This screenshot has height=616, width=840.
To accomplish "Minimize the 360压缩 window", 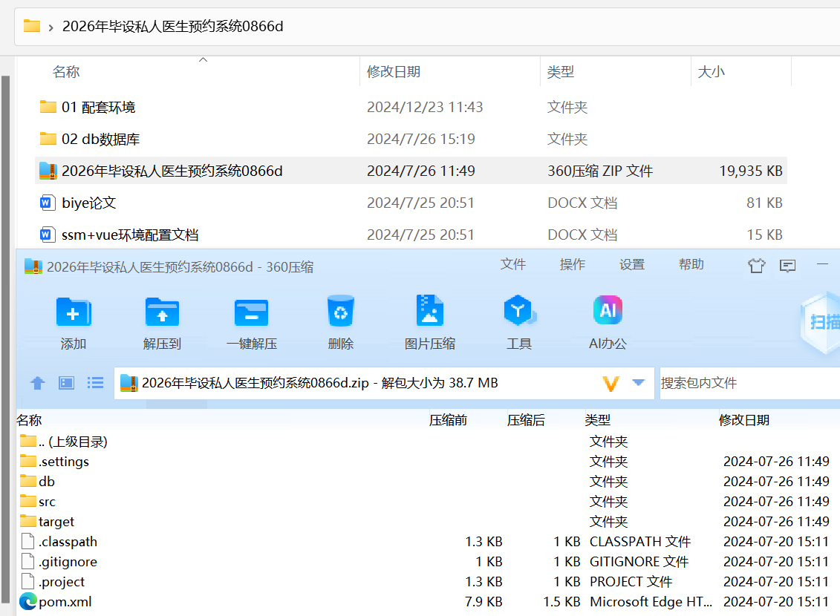I will pos(822,264).
